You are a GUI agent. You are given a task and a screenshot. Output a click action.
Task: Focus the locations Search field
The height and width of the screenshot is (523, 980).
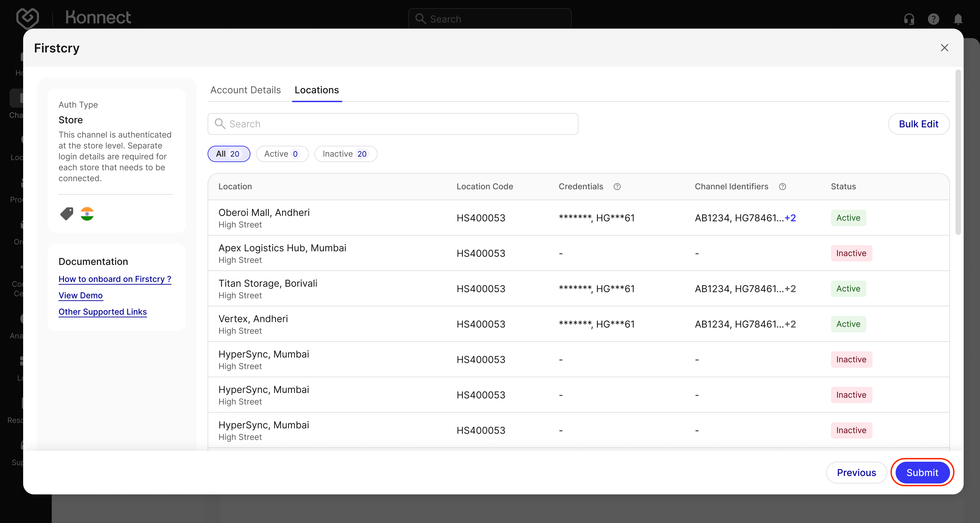(393, 124)
